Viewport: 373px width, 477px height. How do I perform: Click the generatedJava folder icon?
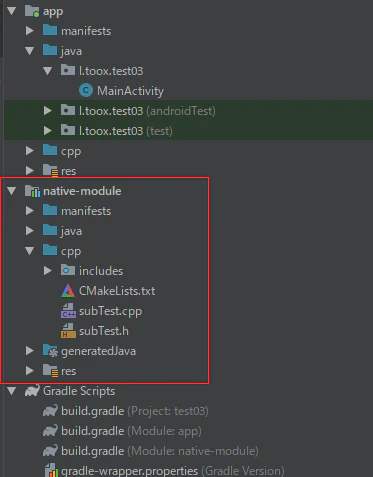click(x=50, y=351)
